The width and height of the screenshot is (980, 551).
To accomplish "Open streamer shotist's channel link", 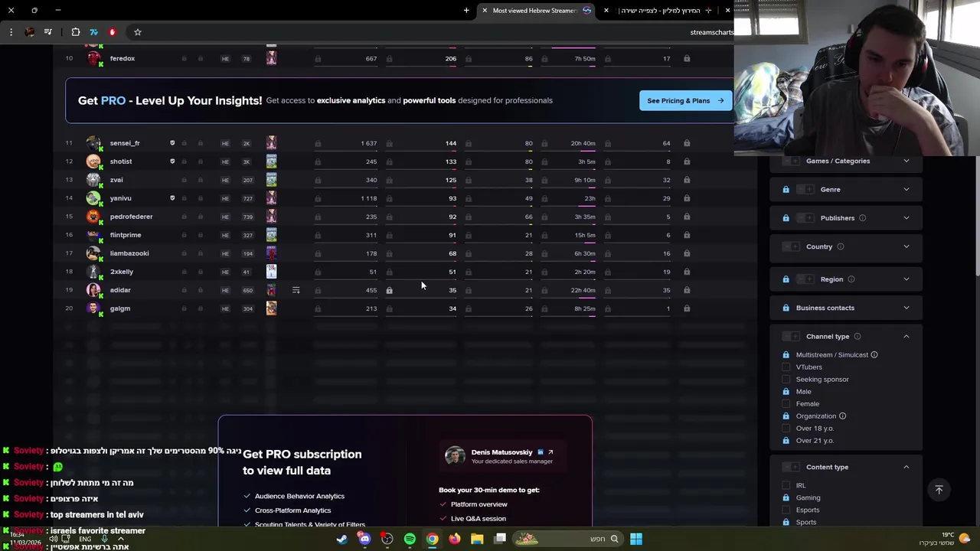I will 121,161.
